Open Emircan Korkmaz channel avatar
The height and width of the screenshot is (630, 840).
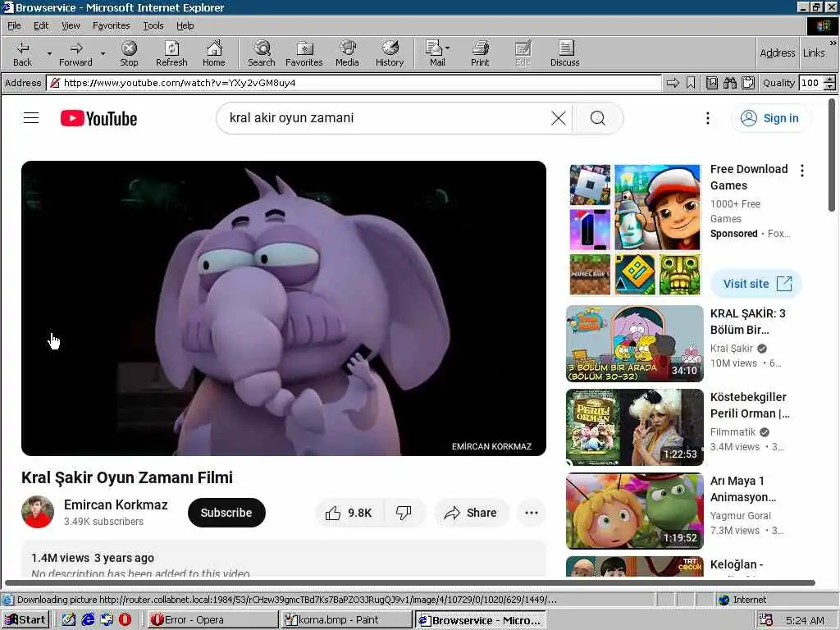(x=38, y=512)
